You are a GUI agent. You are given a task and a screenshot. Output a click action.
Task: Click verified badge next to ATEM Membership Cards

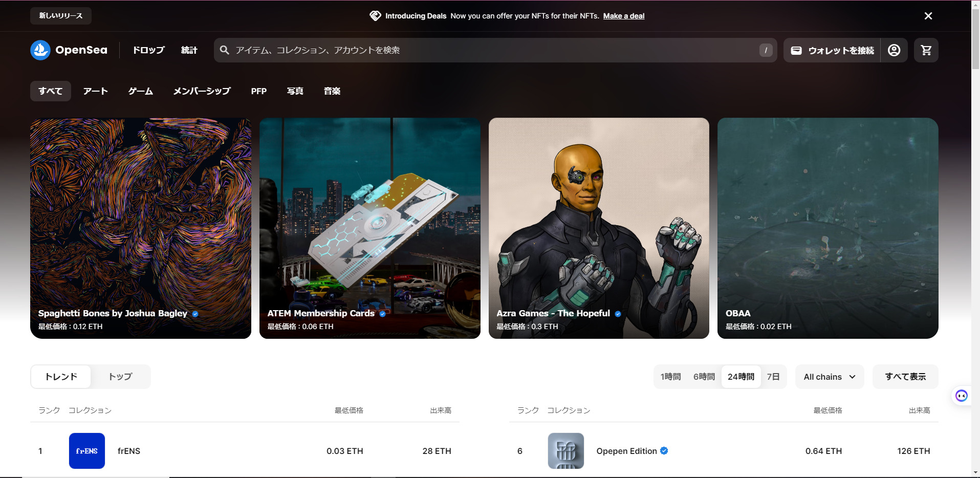[x=382, y=314]
